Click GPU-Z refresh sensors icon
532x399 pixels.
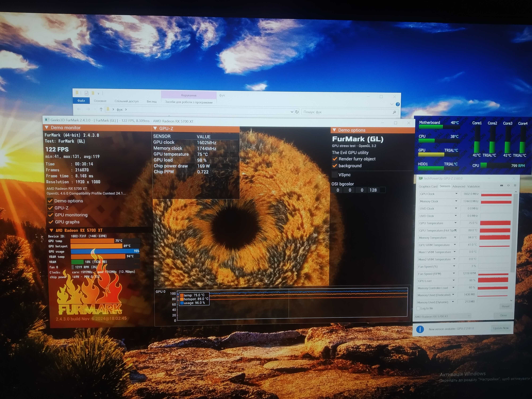pos(508,185)
